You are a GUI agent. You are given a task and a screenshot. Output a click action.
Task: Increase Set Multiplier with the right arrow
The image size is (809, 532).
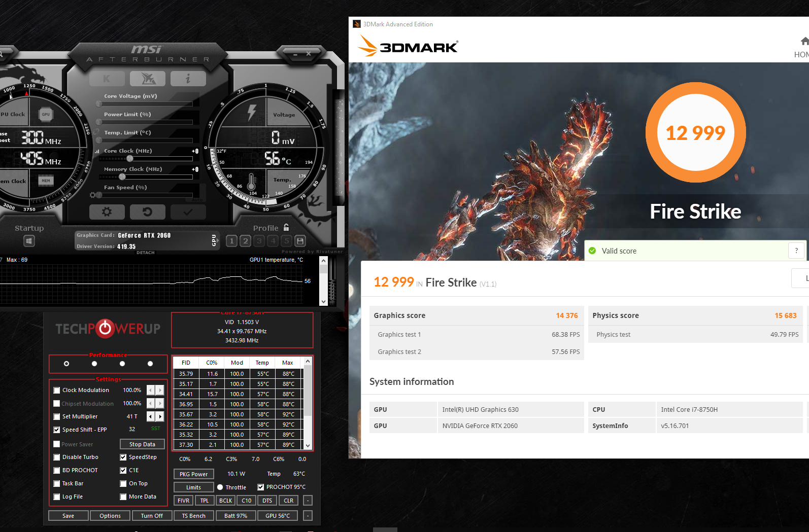160,416
